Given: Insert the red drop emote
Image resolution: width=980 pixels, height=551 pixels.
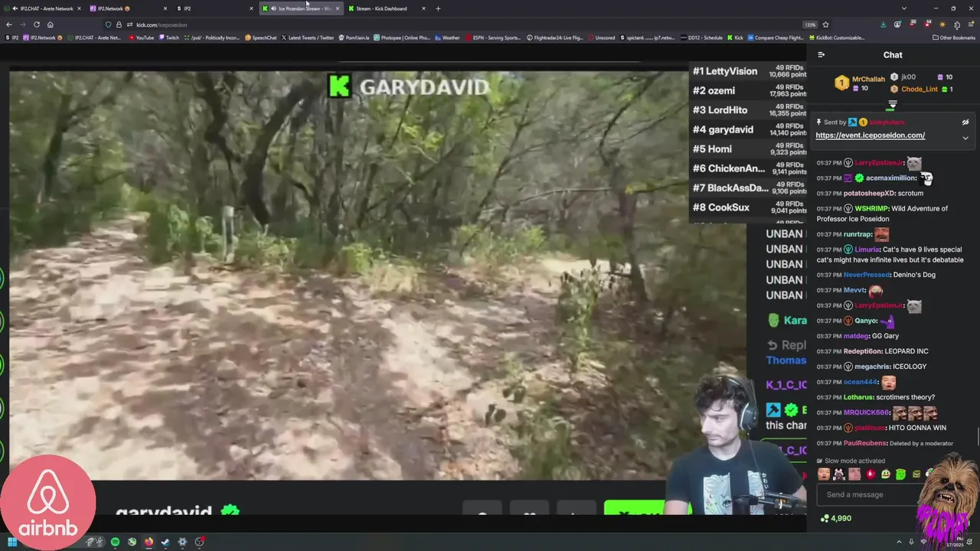Looking at the screenshot, I should (x=871, y=474).
